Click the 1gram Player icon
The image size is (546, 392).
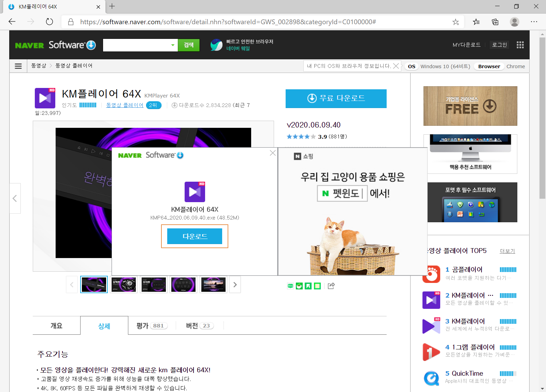[x=431, y=352]
